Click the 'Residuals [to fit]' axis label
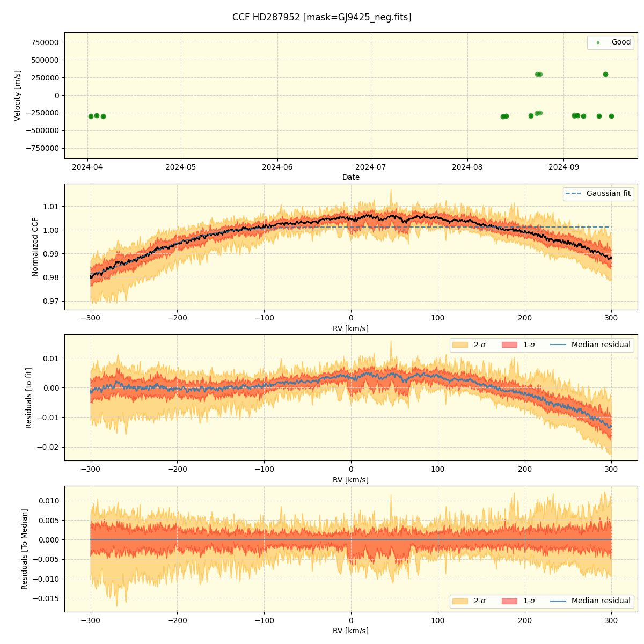This screenshot has width=644, height=644. 29,398
